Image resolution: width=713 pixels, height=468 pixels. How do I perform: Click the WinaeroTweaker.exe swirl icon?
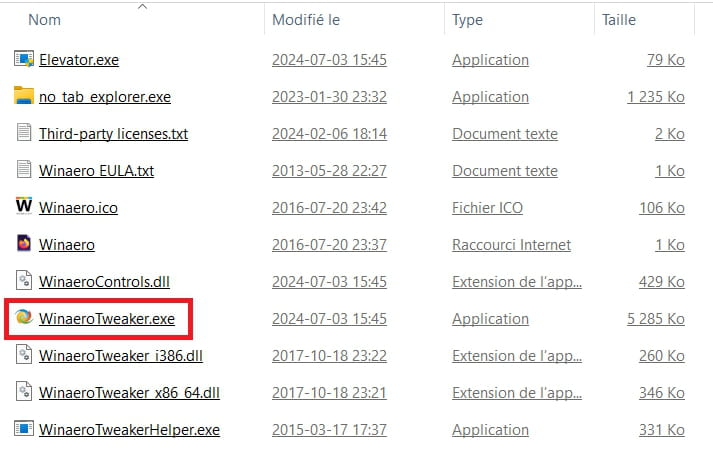click(24, 317)
